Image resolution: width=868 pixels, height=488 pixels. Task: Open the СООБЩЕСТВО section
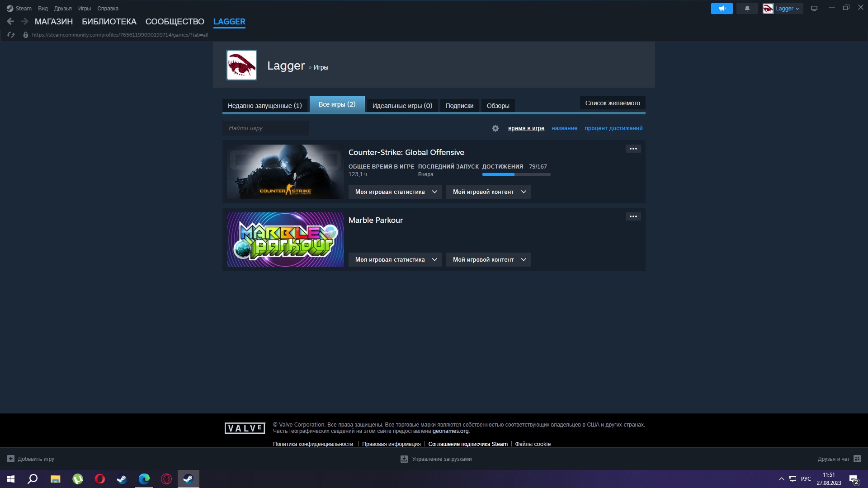[x=175, y=21]
